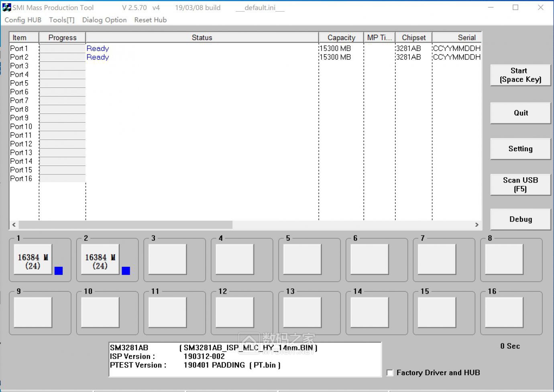Click the SMI application icon in title bar
The image size is (554, 392).
point(7,7)
